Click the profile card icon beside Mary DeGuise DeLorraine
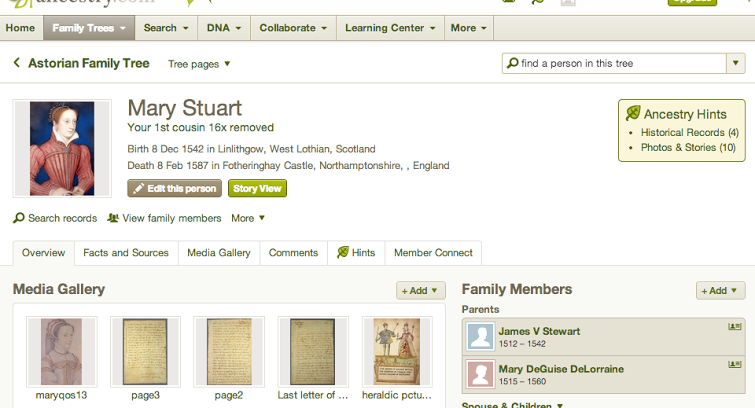The image size is (755, 408). [735, 365]
